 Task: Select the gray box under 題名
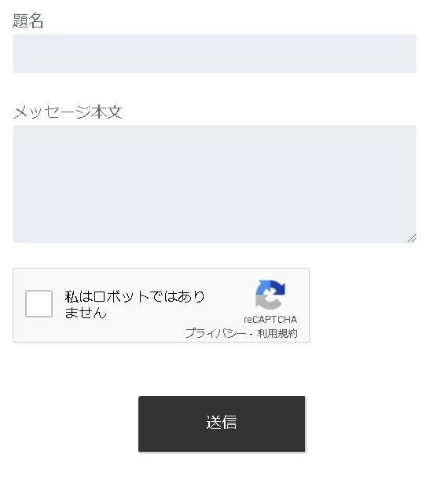tap(215, 53)
